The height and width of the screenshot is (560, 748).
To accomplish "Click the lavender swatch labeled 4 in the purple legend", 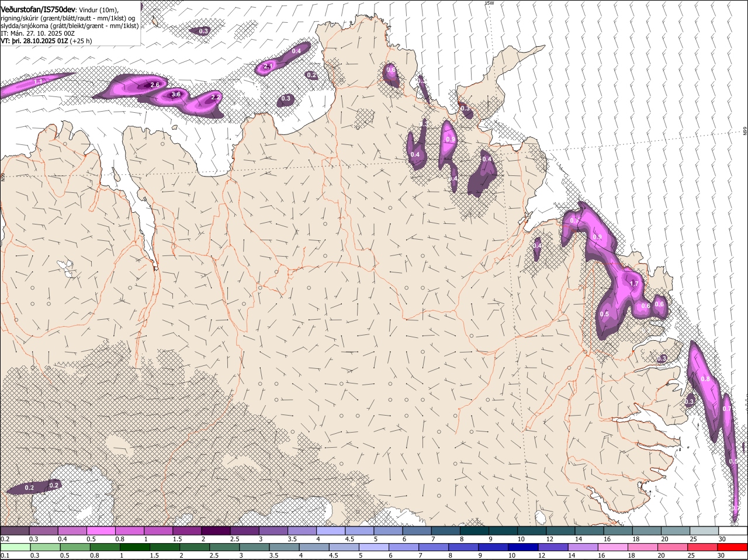I will (330, 531).
